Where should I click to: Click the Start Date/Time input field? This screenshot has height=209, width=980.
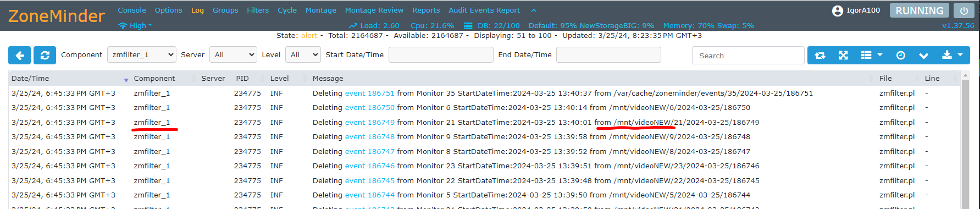(441, 54)
